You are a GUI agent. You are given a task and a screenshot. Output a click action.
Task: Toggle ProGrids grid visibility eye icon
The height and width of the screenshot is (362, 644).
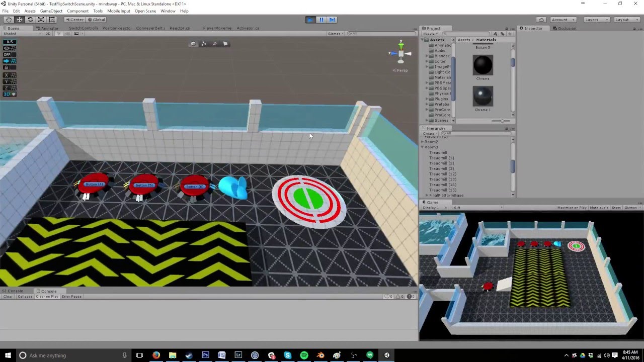coord(10,48)
